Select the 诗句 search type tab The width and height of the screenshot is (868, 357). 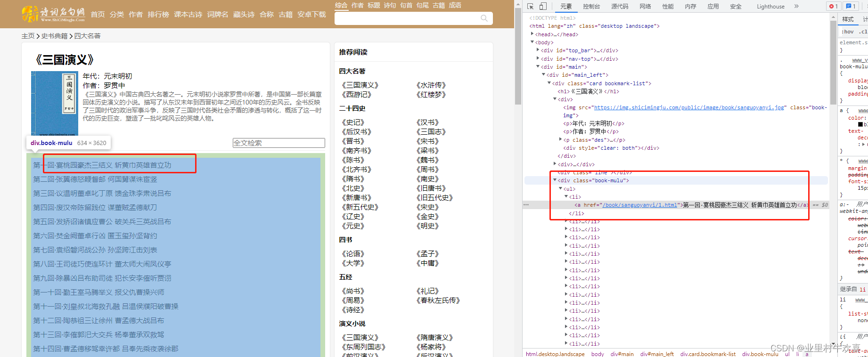390,5
